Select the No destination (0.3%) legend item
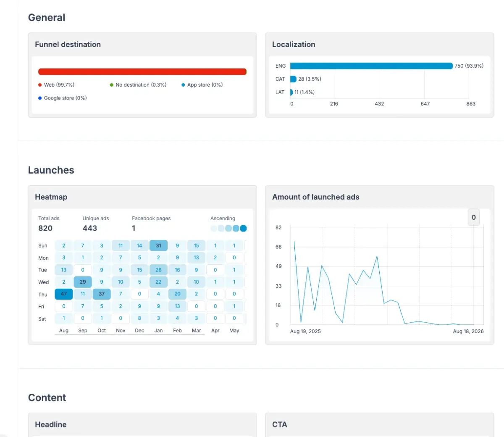Screen dimensions: 504x437 pyautogui.click(x=138, y=85)
